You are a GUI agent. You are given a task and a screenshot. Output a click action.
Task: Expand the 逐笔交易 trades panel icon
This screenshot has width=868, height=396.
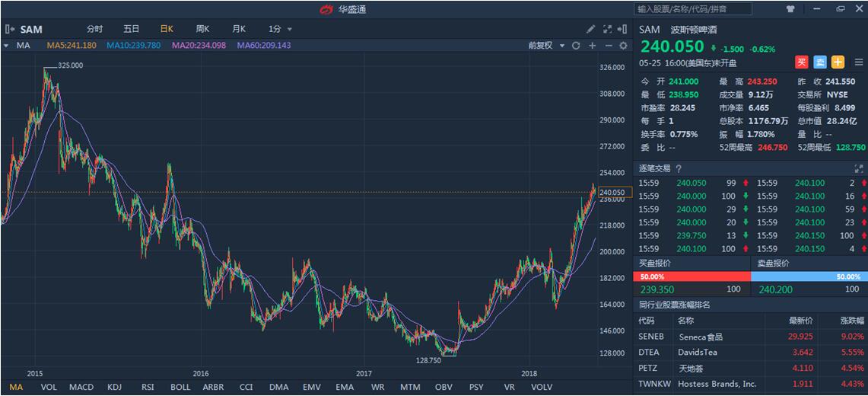coord(859,168)
